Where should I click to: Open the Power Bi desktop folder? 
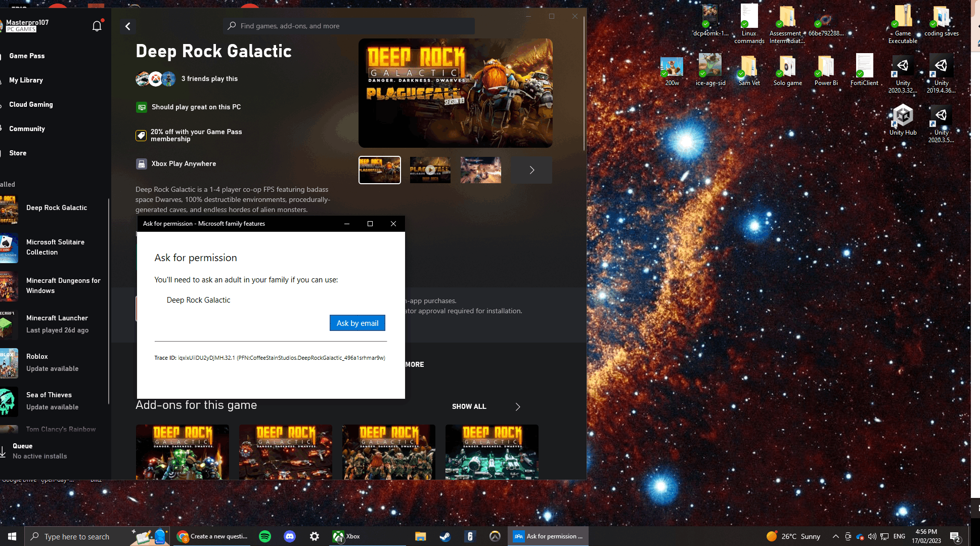pos(826,70)
